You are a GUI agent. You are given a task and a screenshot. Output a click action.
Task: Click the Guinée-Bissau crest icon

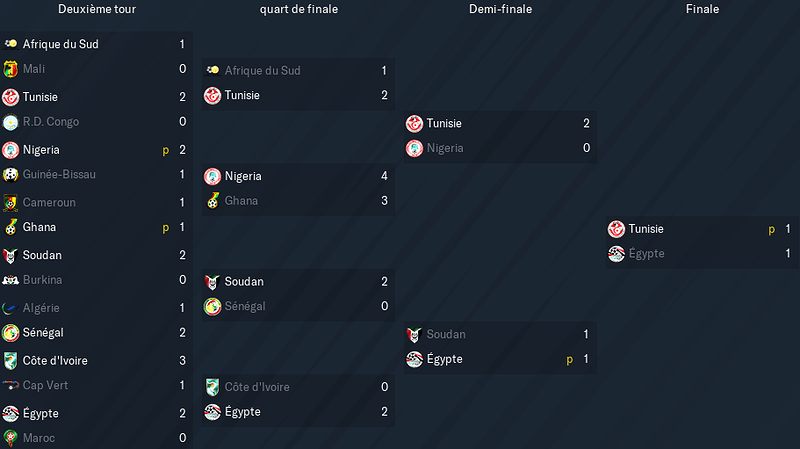click(10, 174)
